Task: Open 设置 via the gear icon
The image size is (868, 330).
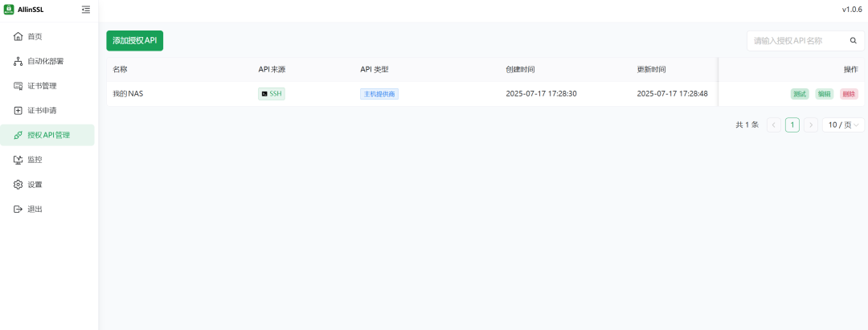Action: (18, 185)
